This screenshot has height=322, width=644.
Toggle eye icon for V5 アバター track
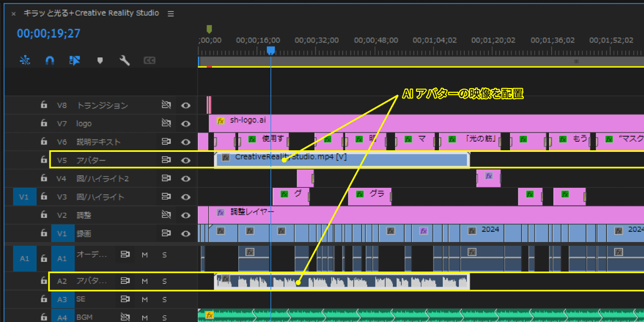(186, 160)
